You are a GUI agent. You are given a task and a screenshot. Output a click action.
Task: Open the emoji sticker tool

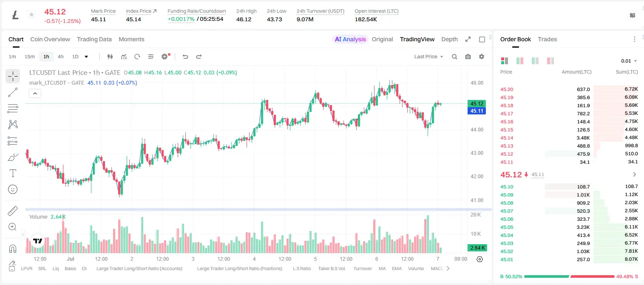13,189
